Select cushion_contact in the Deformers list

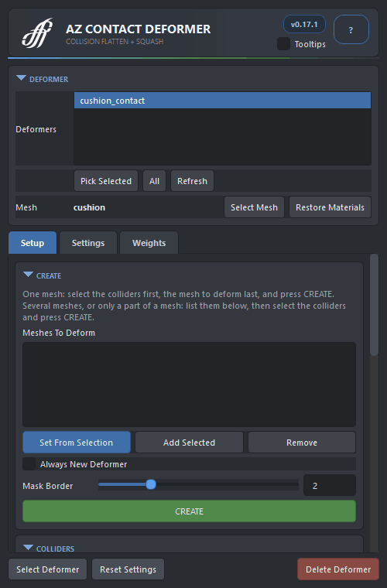(222, 101)
